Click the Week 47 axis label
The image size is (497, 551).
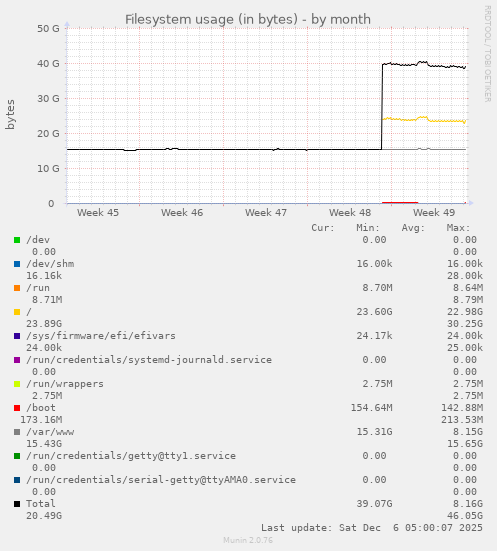point(266,213)
